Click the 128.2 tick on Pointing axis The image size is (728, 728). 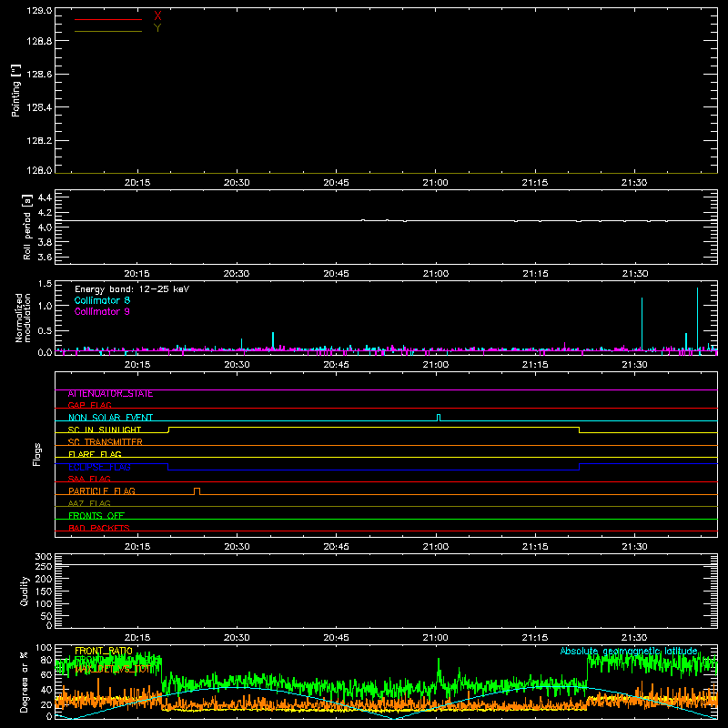[x=39, y=141]
